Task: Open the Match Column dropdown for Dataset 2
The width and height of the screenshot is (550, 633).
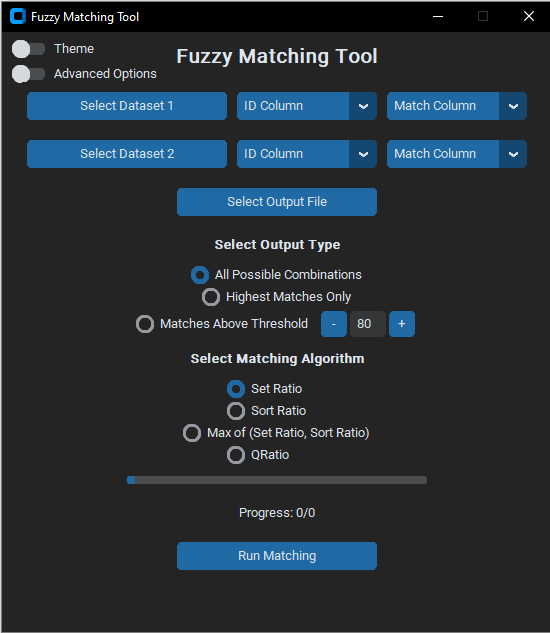Action: coord(457,154)
